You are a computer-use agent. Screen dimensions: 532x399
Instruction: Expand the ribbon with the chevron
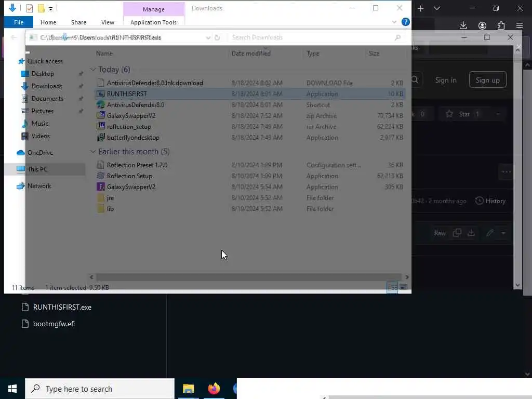tap(394, 22)
